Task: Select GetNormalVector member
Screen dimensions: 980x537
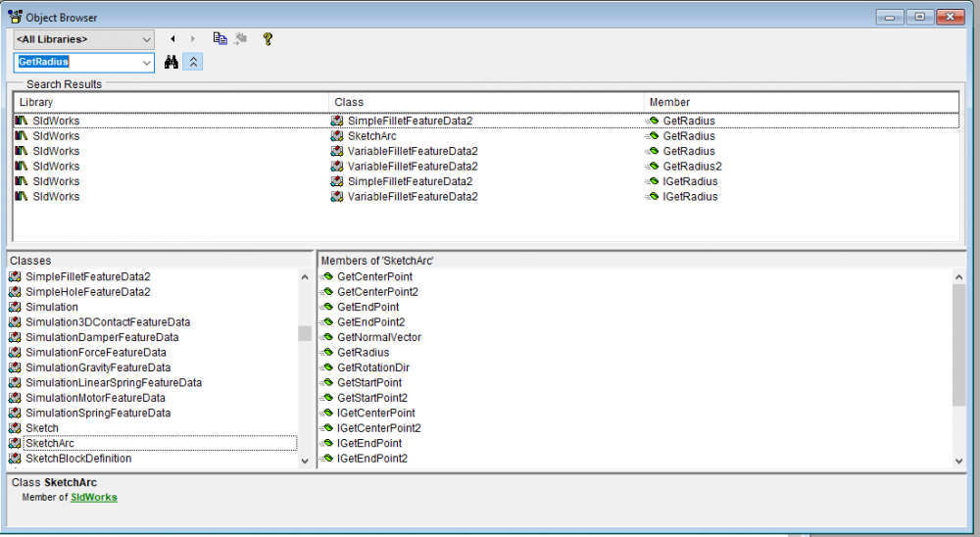Action: [379, 337]
